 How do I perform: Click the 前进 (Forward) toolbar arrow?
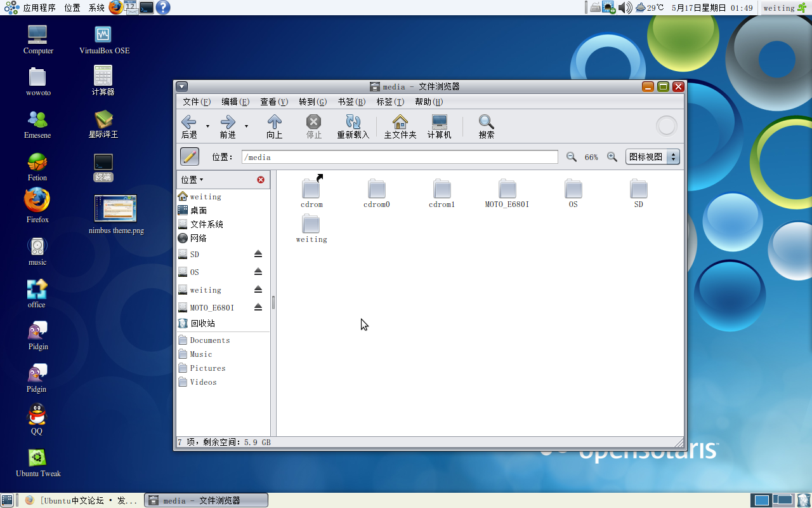click(228, 126)
